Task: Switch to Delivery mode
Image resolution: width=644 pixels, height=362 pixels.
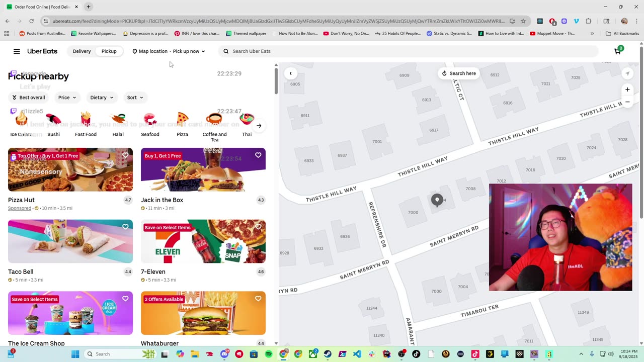Action: click(x=82, y=51)
